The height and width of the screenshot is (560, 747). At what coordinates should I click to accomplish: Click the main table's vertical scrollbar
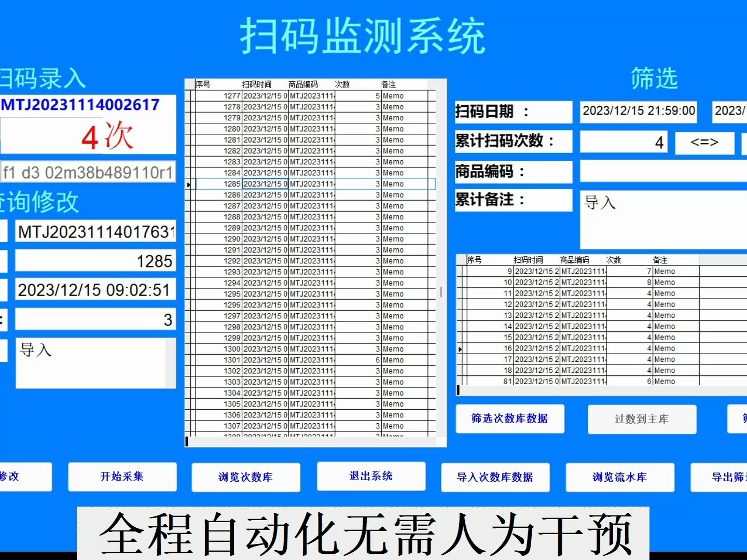[440, 293]
